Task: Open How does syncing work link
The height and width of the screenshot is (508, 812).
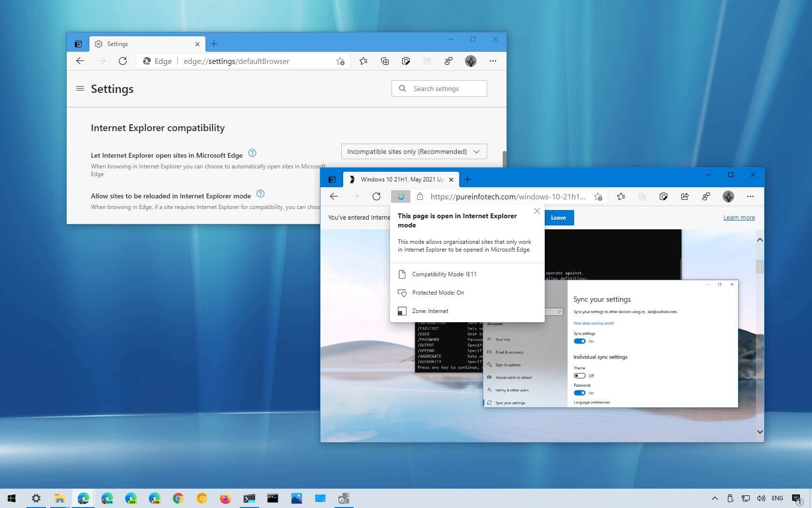Action: point(594,323)
